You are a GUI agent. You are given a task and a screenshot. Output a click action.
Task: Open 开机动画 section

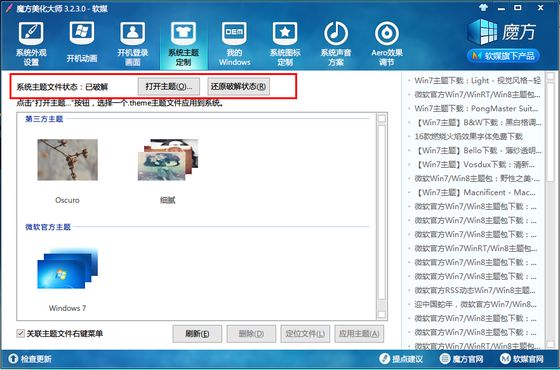(82, 43)
